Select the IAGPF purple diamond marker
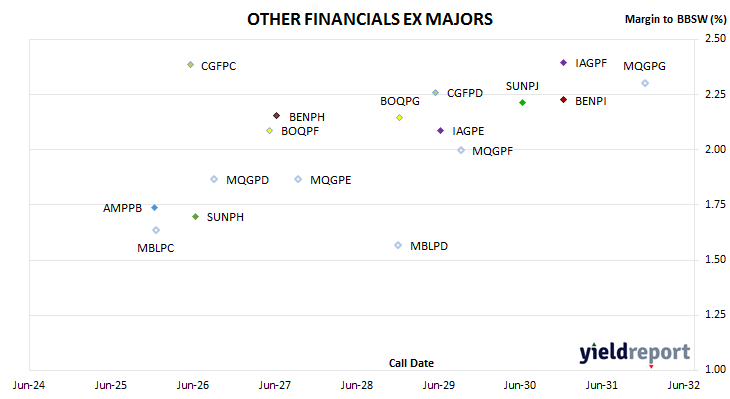730x399 pixels. tap(563, 62)
